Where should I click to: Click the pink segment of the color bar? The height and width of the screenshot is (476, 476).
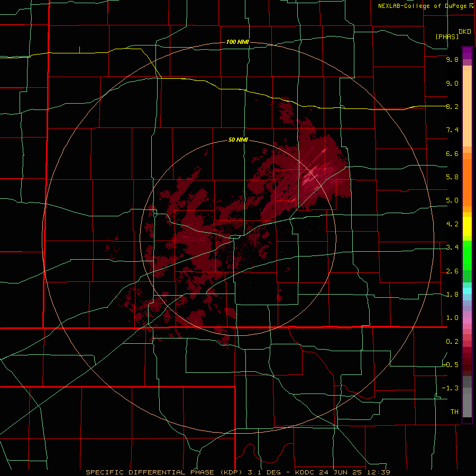[x=467, y=321]
